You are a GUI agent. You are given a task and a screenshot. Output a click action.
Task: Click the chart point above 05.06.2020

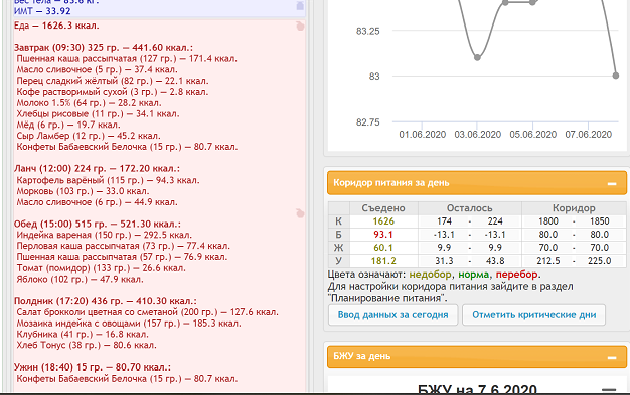(532, 2)
